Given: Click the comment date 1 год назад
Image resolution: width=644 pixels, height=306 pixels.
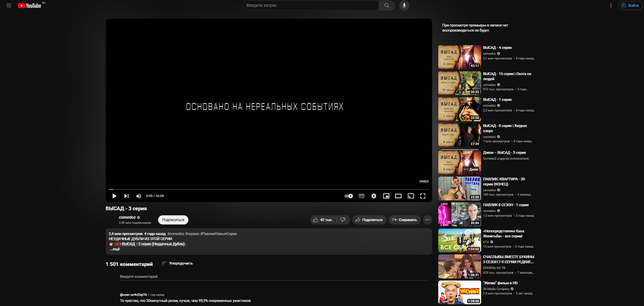Looking at the screenshot, I should 156,295.
